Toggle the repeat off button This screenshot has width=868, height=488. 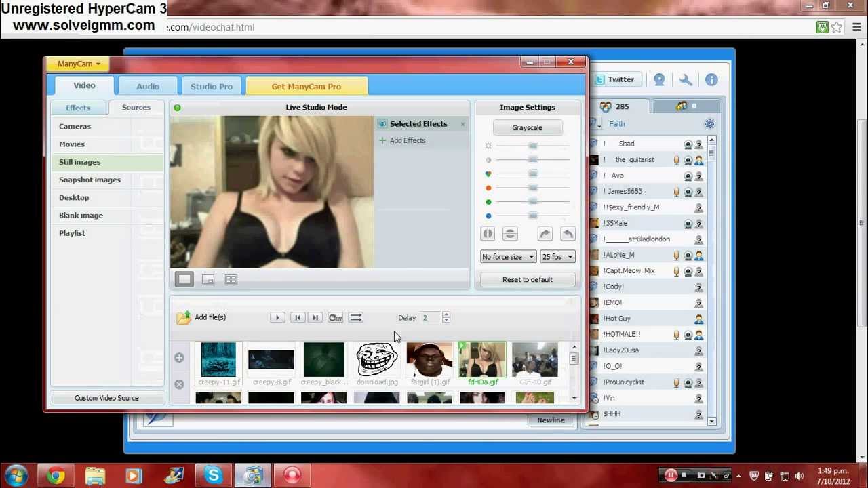coord(336,317)
